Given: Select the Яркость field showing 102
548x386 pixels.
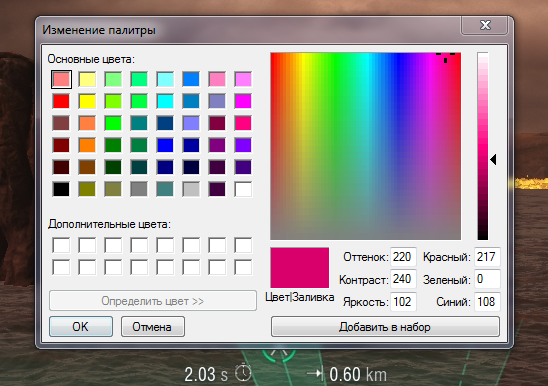Looking at the screenshot, I should pos(403,302).
